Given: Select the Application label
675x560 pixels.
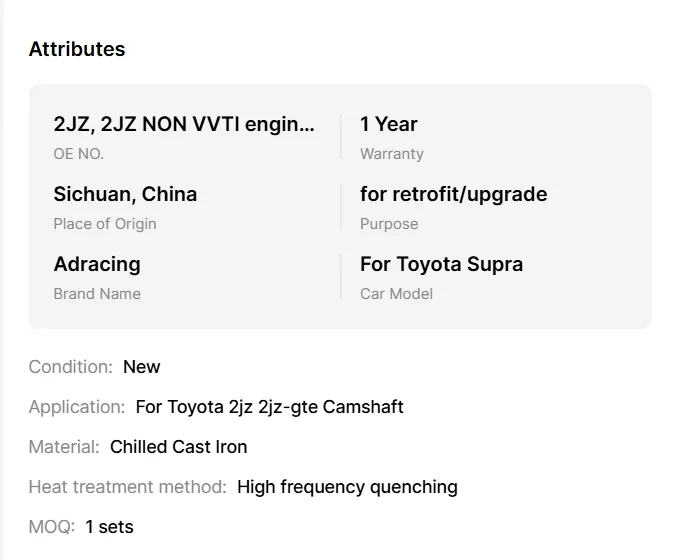Looking at the screenshot, I should tap(77, 407).
